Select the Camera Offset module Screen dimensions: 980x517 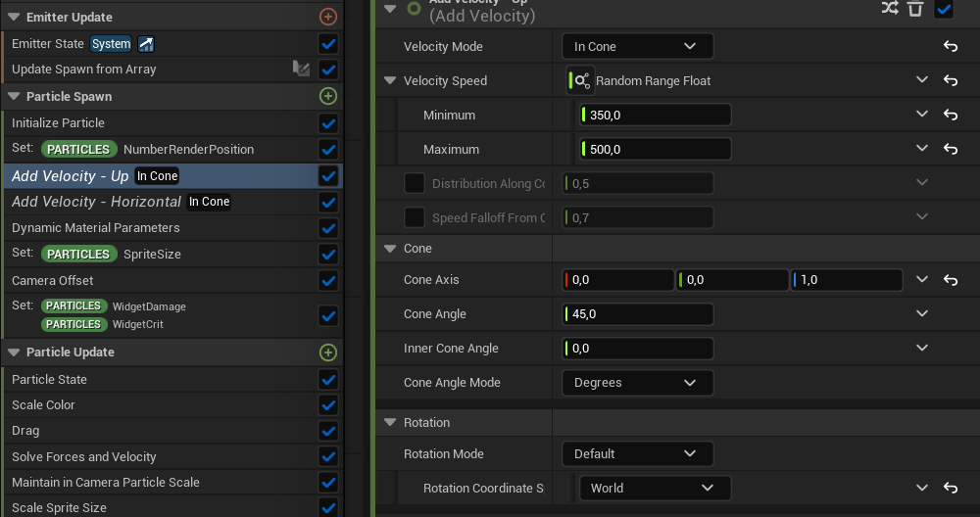pyautogui.click(x=53, y=280)
